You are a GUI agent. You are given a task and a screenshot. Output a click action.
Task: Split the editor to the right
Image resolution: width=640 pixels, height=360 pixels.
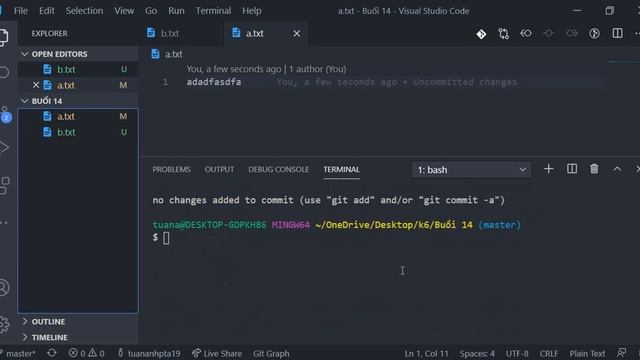618,33
